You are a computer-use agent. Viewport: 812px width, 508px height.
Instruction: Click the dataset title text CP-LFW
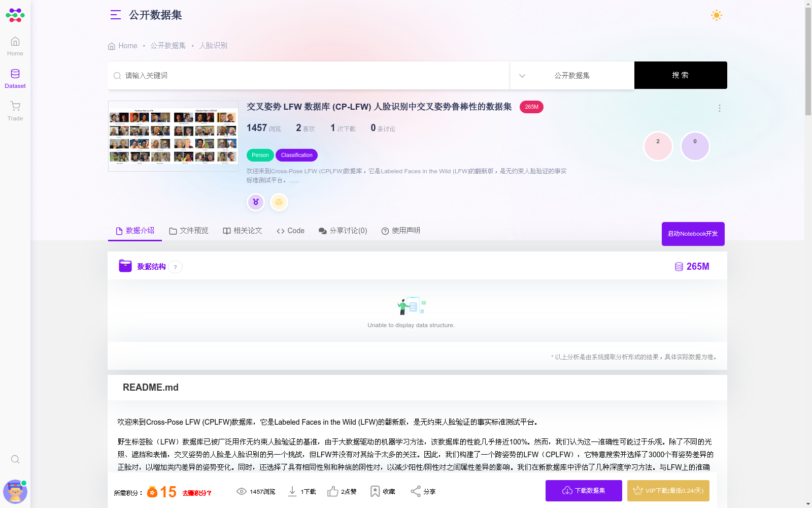379,107
